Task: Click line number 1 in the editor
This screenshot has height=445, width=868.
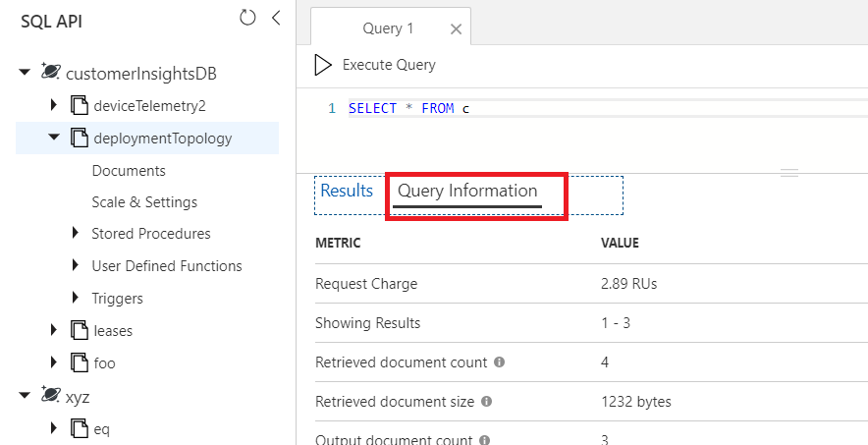Action: coord(332,108)
